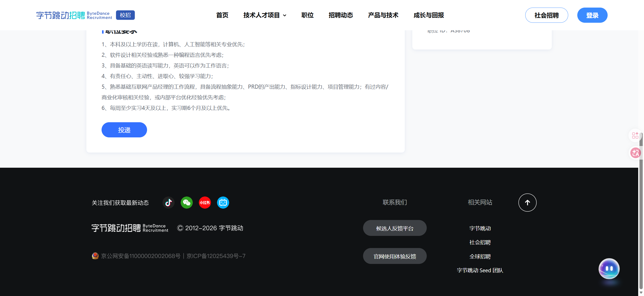Click the 登录 login button
This screenshot has height=296, width=644.
point(592,15)
